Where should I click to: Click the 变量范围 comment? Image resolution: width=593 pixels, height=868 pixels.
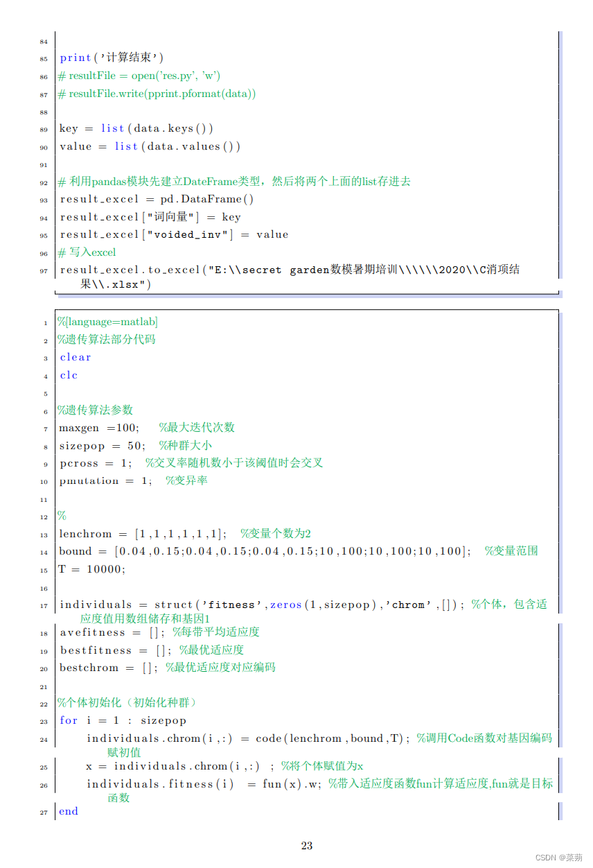coord(511,551)
